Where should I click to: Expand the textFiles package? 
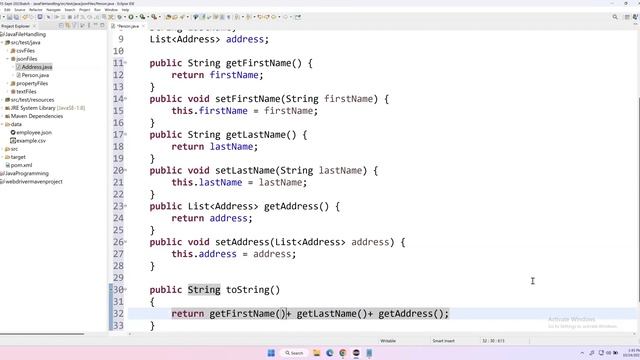coord(7,91)
